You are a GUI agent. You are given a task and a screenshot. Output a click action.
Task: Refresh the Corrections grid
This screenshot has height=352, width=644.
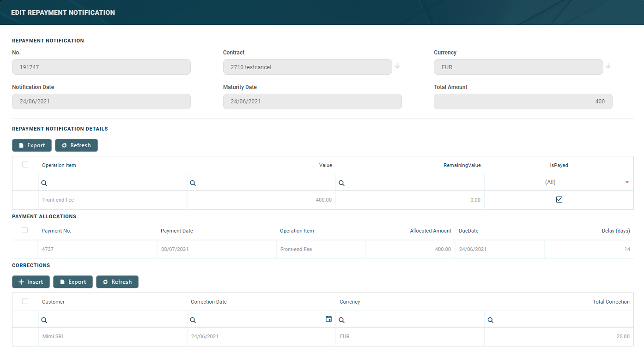(117, 282)
